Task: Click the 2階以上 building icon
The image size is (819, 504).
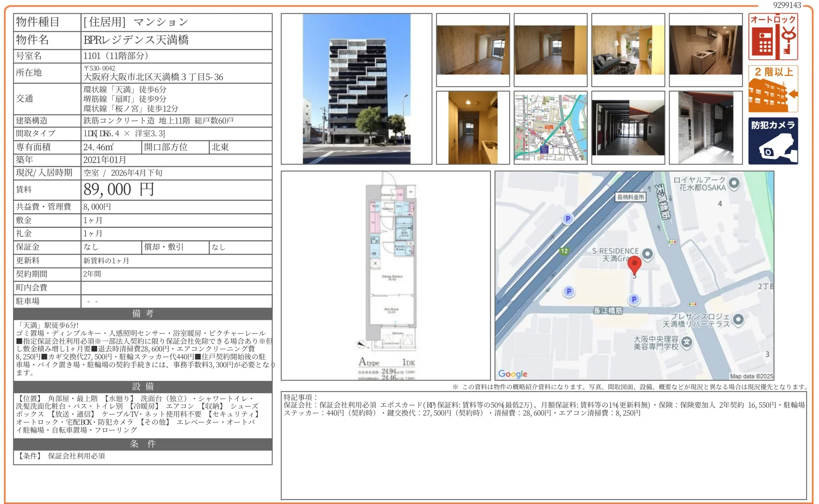Action: point(773,89)
